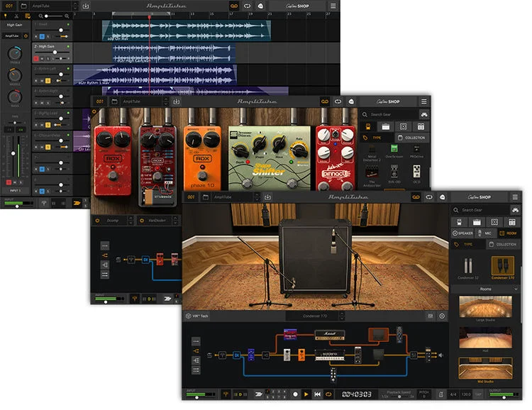532x410 pixels.
Task: Select TYPE filter in front window browser
Action: (467, 245)
